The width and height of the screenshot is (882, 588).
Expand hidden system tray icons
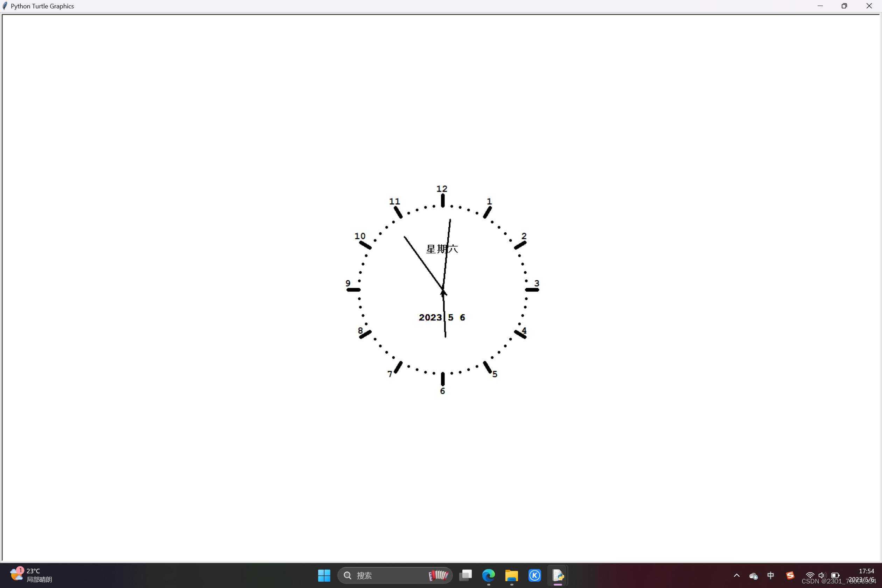[736, 575]
